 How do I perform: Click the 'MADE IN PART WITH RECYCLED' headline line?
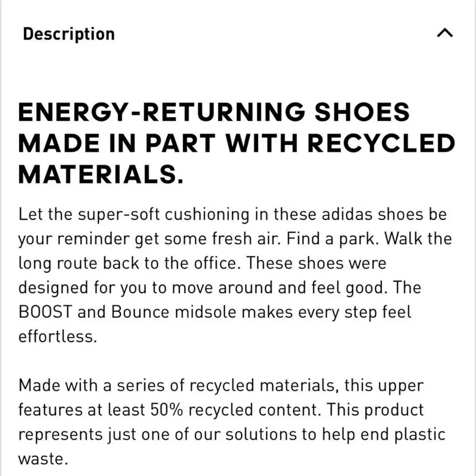pos(236,143)
